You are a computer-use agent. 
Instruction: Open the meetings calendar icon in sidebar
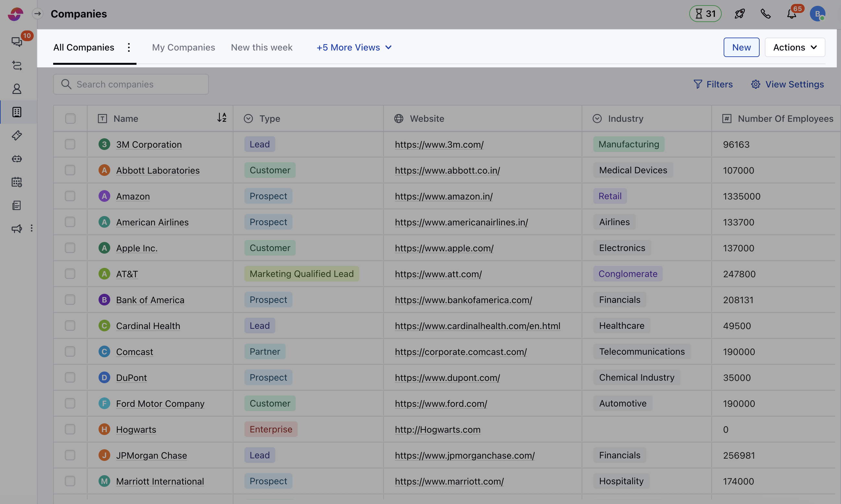coord(16,182)
